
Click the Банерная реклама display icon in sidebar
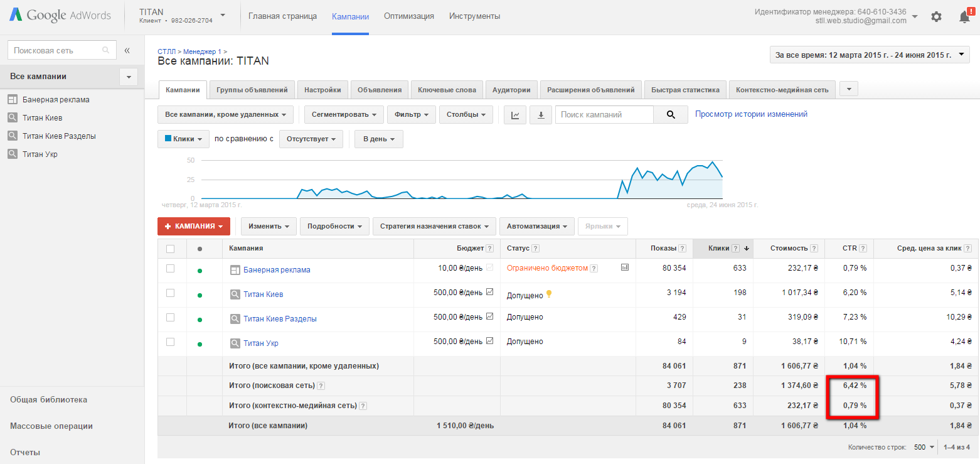click(x=13, y=99)
